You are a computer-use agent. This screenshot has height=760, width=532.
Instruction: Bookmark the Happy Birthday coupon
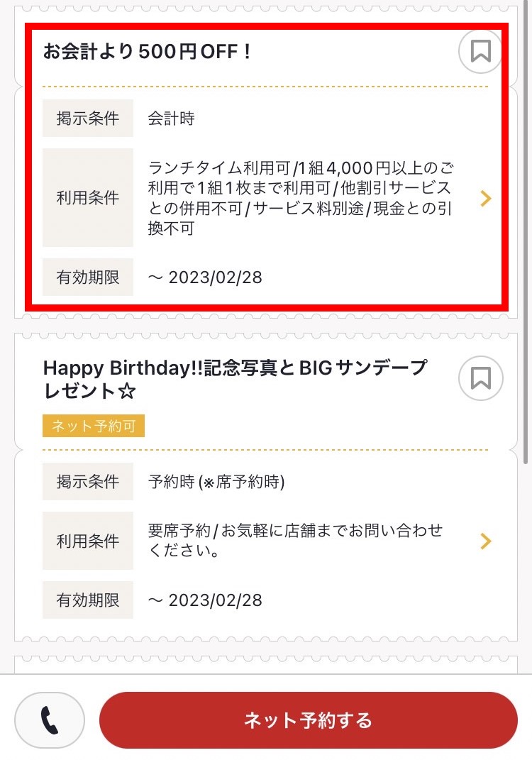pos(480,378)
